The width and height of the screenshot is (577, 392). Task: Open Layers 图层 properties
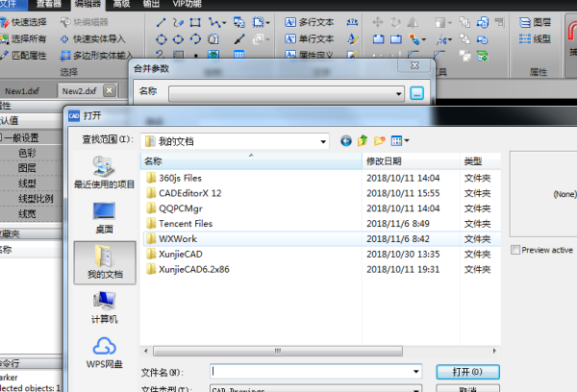pos(536,22)
